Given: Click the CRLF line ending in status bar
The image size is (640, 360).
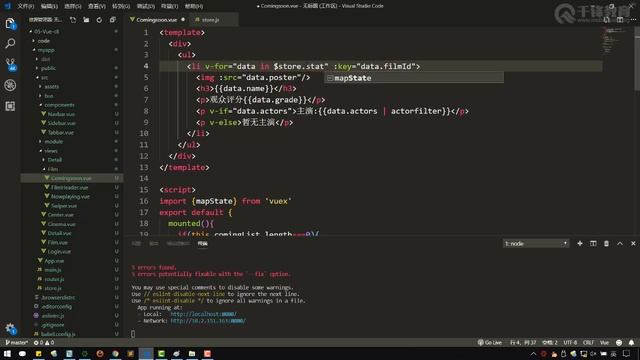Looking at the screenshot, I should click(588, 342).
